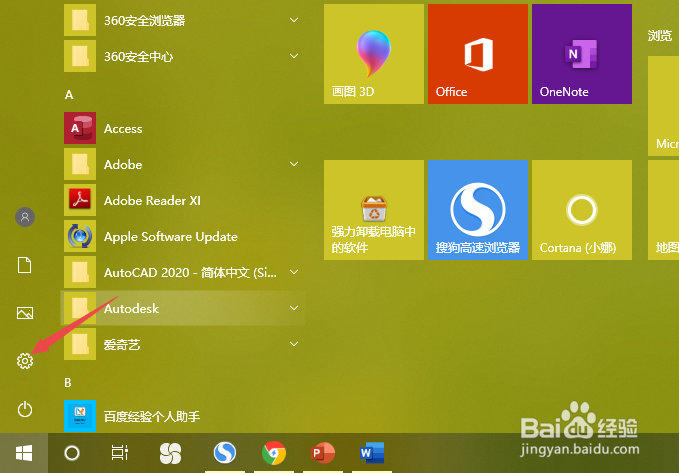This screenshot has width=679, height=473.
Task: Expand the 爱奇艺 folder chevron
Action: [294, 344]
